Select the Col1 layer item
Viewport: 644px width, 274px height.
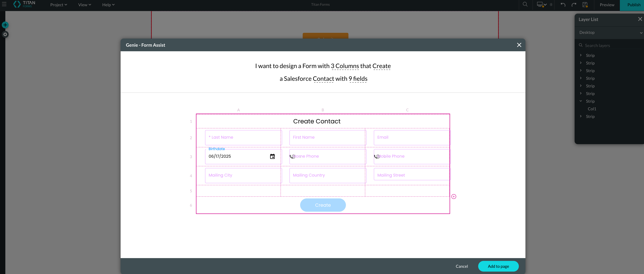592,109
